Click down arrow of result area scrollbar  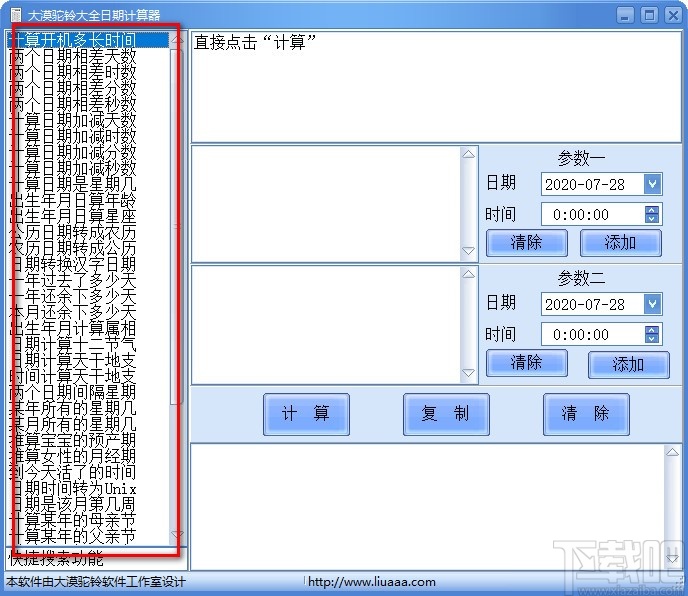tap(672, 559)
